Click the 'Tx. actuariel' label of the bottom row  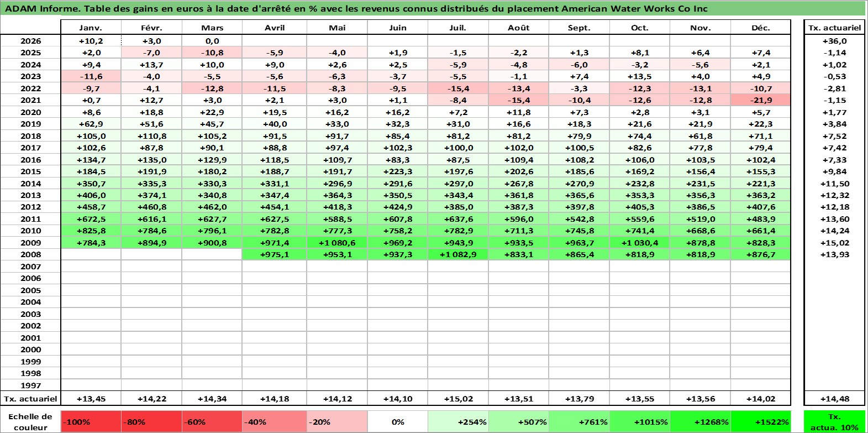(30, 399)
